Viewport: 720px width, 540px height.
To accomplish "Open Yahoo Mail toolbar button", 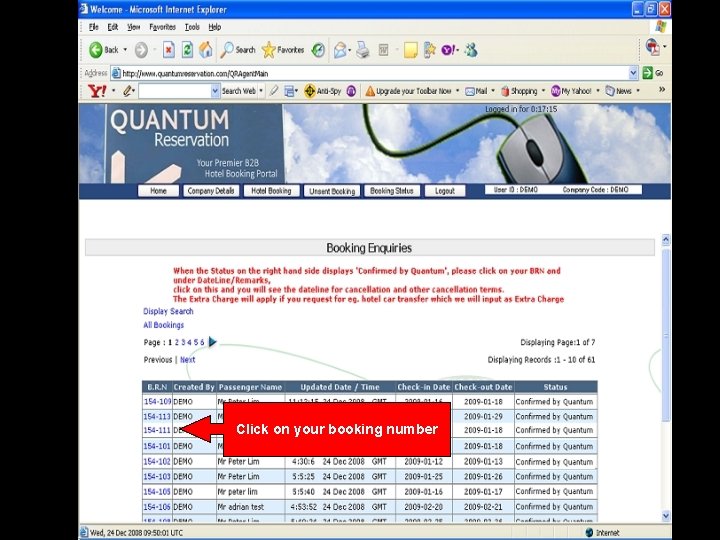I will [x=476, y=91].
